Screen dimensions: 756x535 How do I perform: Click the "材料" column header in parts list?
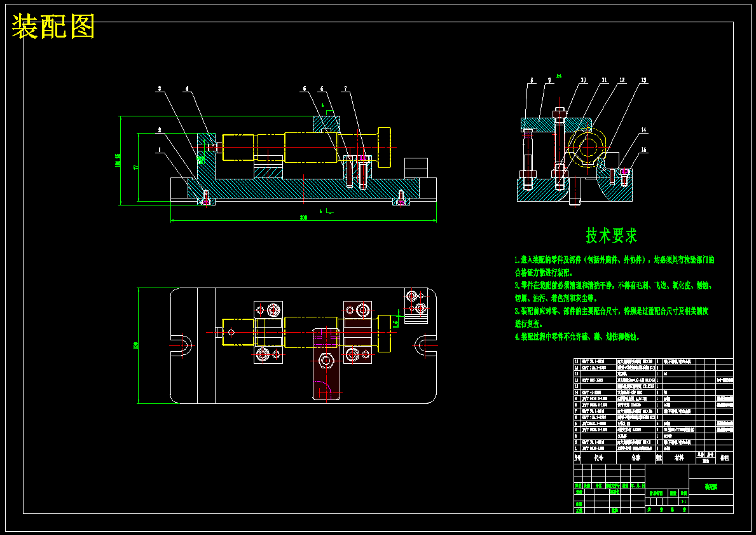click(x=679, y=458)
